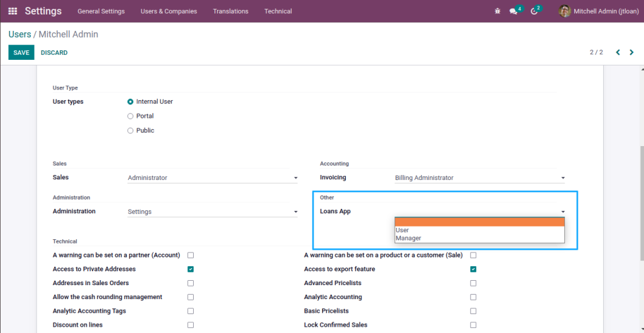Select the Portal user type
Screen dimensions: 644x333
pos(131,116)
